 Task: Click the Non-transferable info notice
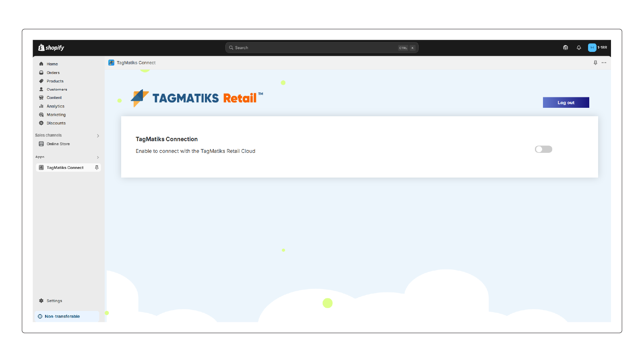(x=67, y=317)
